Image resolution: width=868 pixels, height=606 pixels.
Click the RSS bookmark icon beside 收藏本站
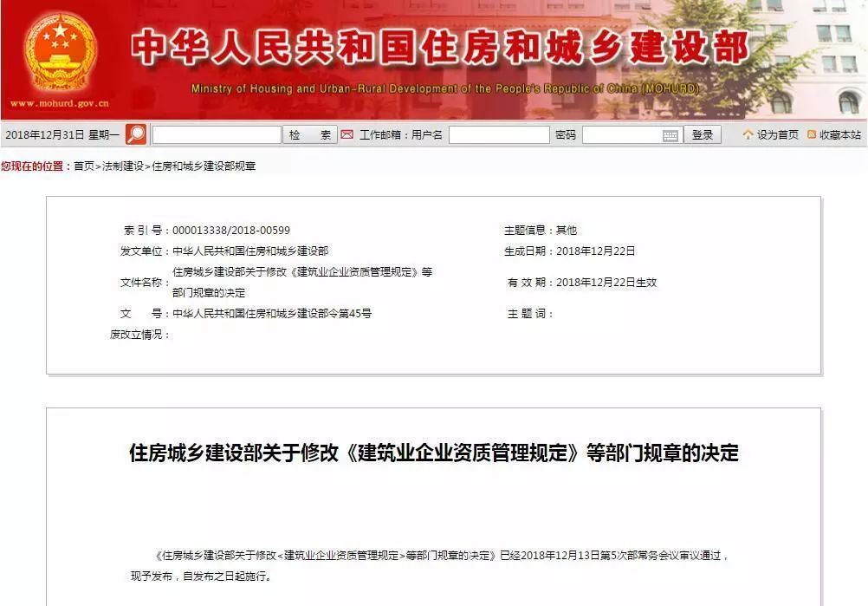812,134
